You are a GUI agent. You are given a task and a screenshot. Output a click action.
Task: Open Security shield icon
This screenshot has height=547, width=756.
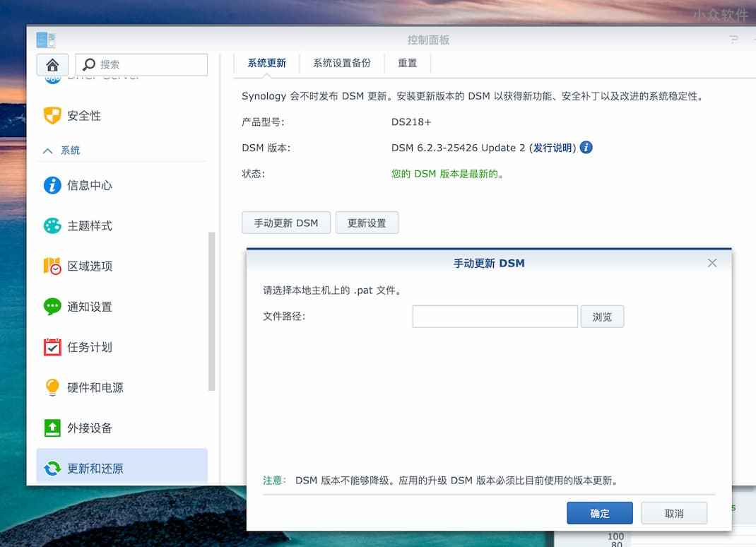pyautogui.click(x=52, y=116)
